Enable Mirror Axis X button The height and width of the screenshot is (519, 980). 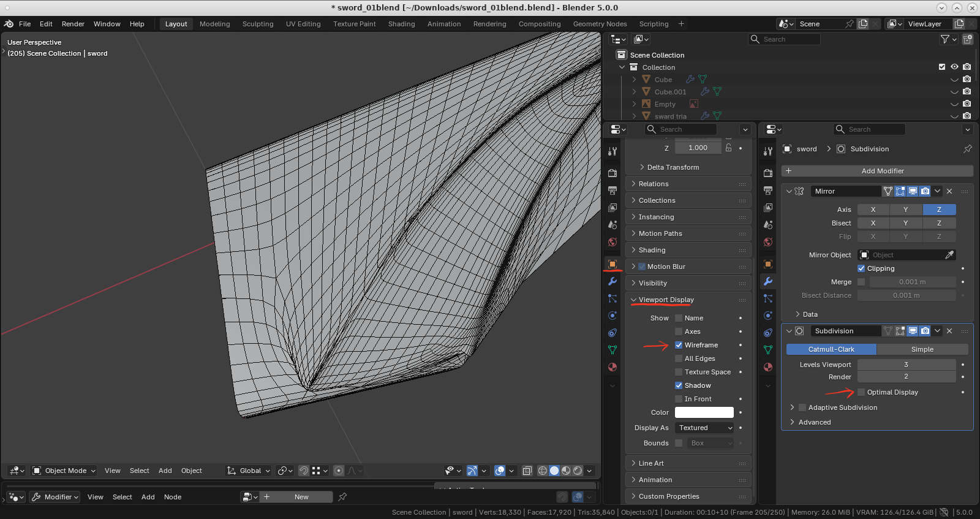(873, 210)
